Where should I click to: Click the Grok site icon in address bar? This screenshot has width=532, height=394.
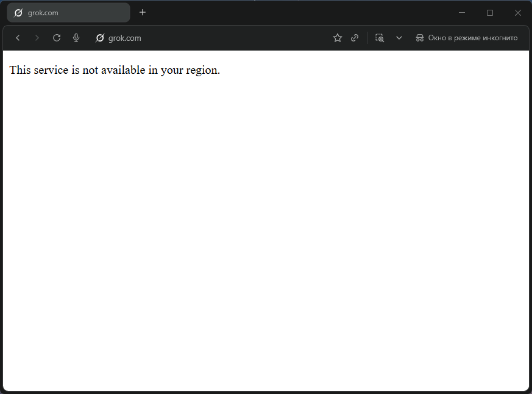100,38
